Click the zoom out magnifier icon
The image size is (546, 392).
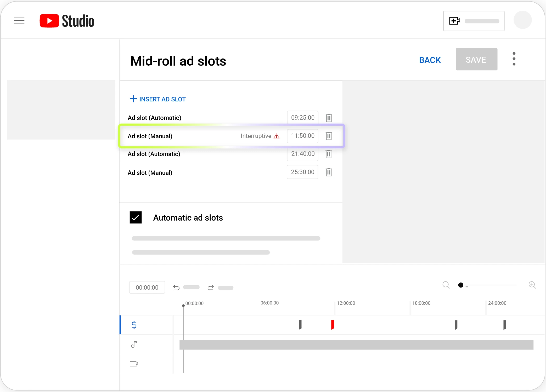point(446,285)
